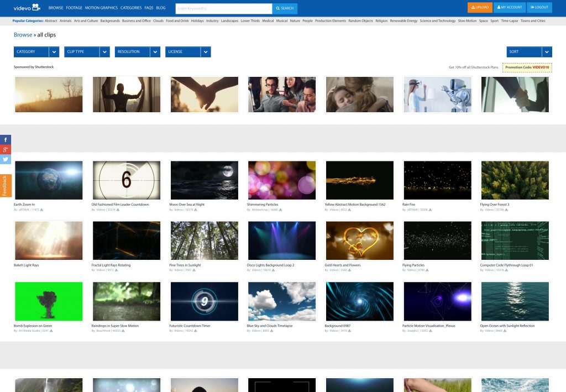566x392 pixels.
Task: Open the Footage menu item
Action: (x=74, y=8)
